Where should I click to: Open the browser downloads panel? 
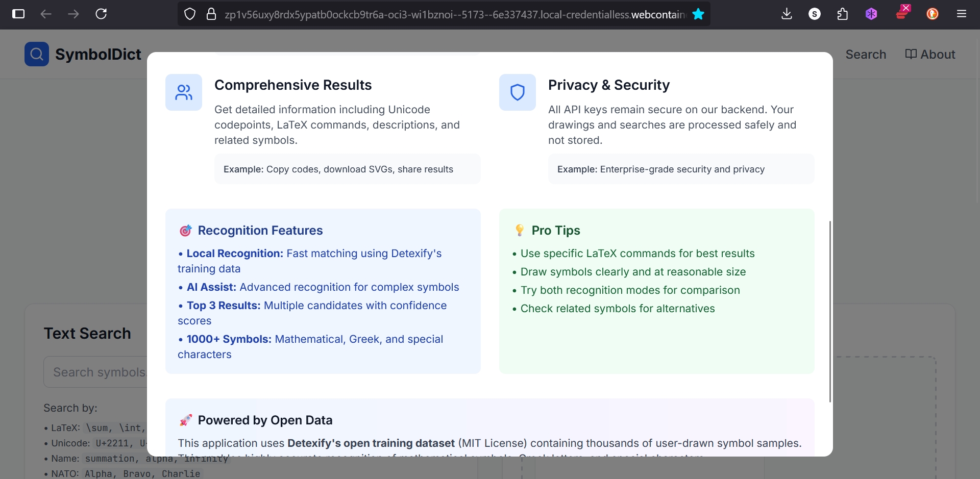tap(787, 14)
